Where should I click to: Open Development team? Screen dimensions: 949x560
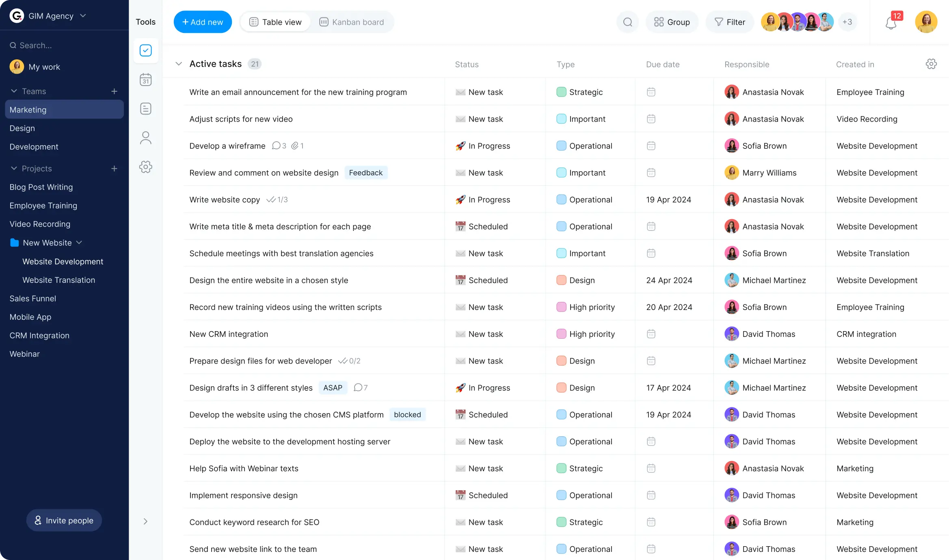click(34, 147)
